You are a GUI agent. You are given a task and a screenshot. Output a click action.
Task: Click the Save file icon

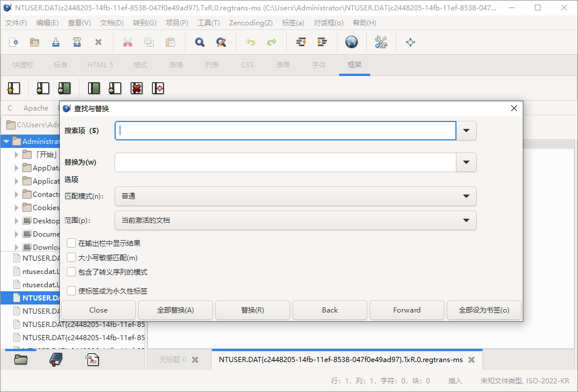[x=56, y=42]
